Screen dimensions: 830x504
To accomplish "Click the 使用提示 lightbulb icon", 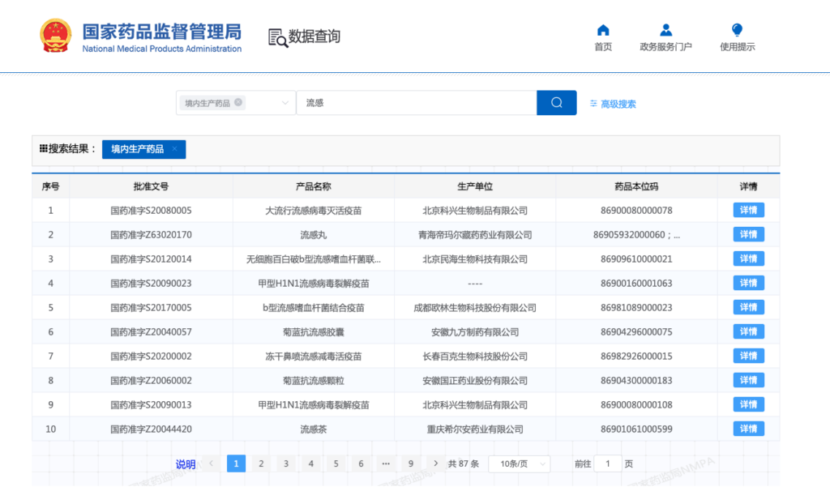I will pos(737,31).
